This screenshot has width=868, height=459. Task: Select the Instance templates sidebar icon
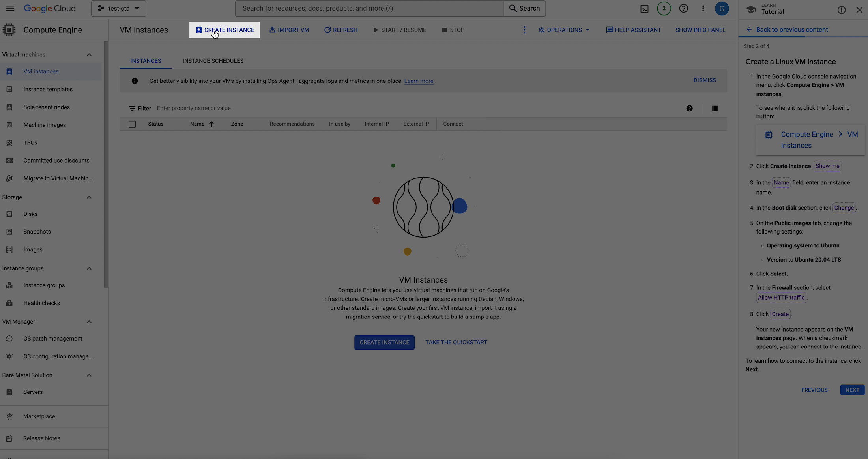[9, 89]
